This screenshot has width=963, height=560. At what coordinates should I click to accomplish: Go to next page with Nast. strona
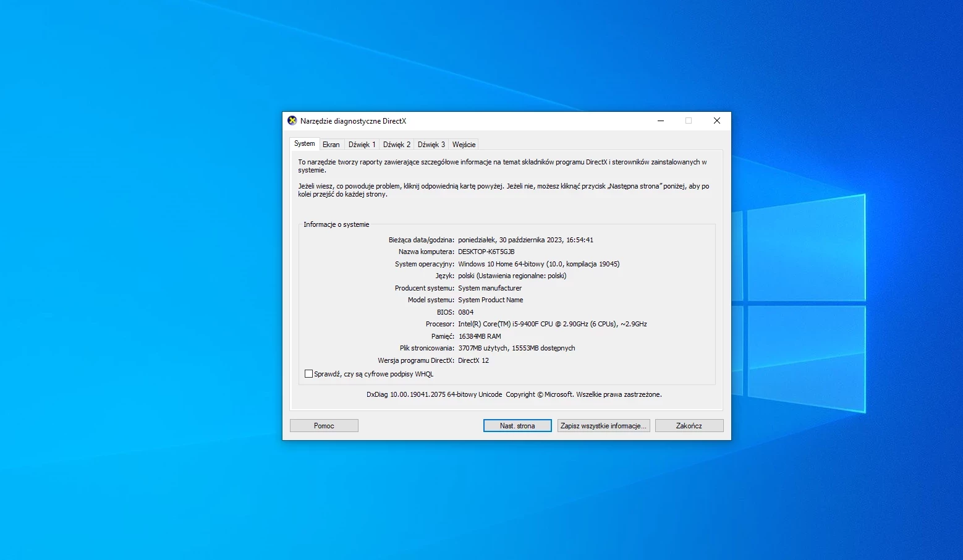pyautogui.click(x=517, y=426)
